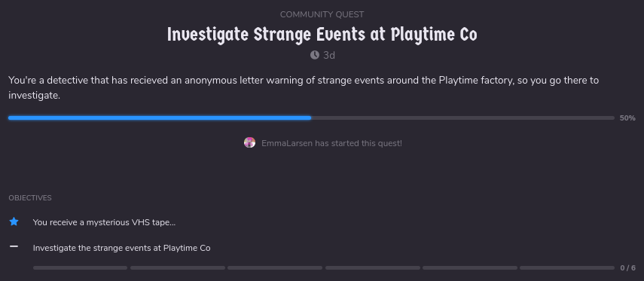Click the blue filled quest progress bar
Viewport: 644px width, 281px height.
coord(160,118)
